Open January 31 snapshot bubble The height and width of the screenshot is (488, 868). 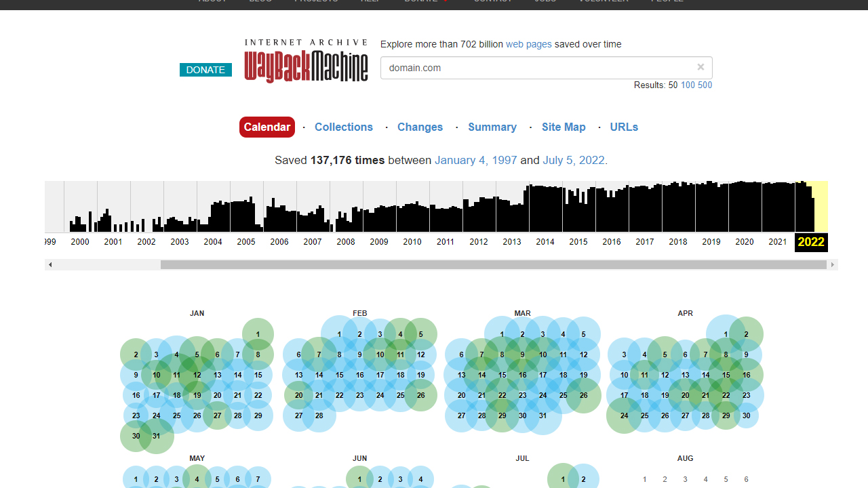tap(156, 436)
